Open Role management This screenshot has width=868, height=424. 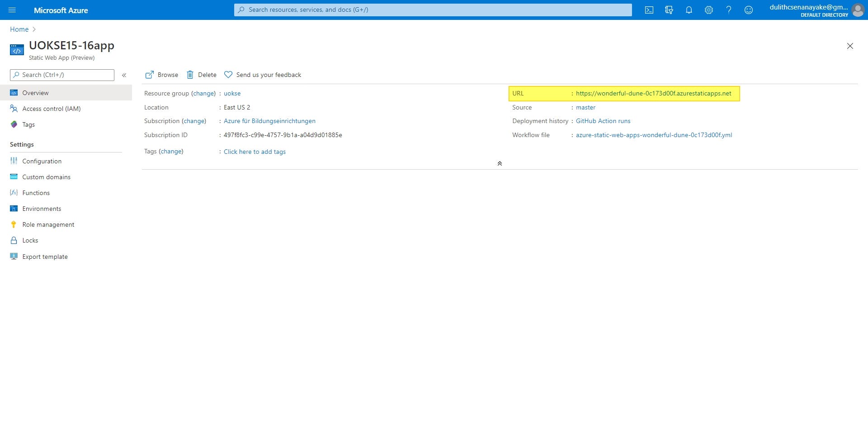66,224
